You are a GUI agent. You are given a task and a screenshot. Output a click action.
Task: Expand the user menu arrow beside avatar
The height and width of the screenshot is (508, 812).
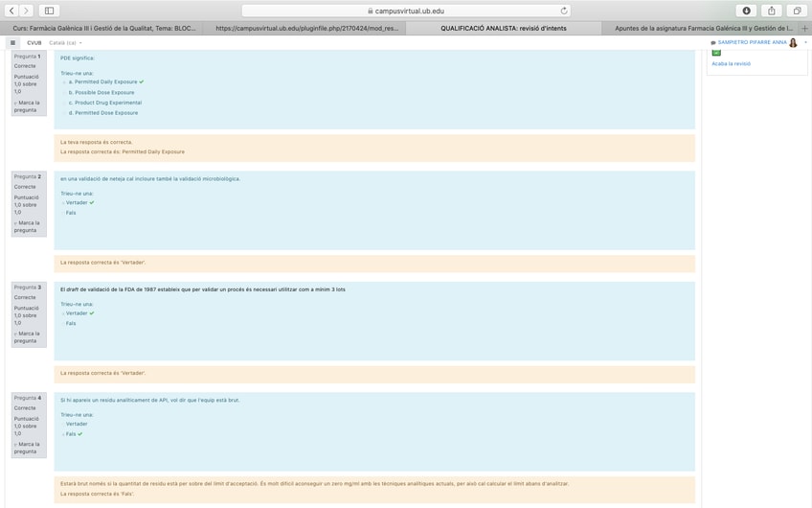(805, 42)
